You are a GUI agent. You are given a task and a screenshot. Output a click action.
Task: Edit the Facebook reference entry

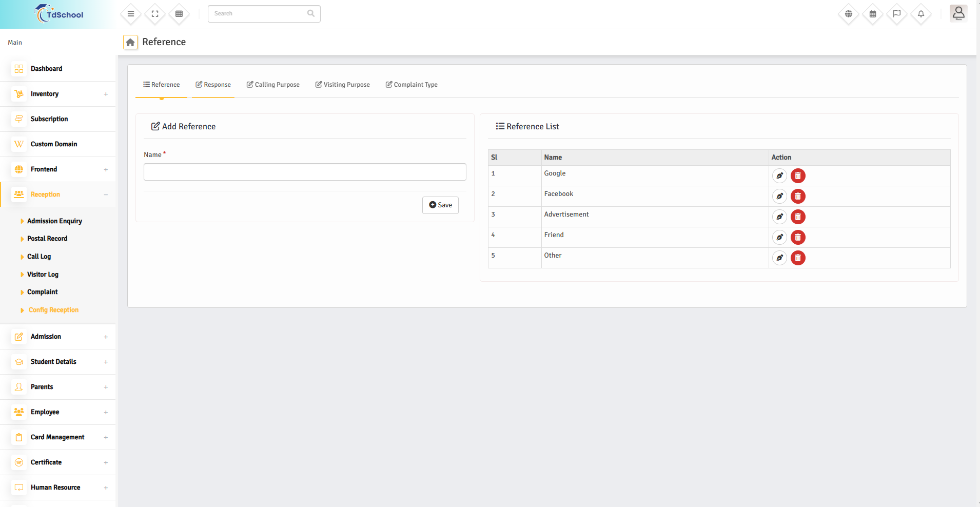click(779, 197)
